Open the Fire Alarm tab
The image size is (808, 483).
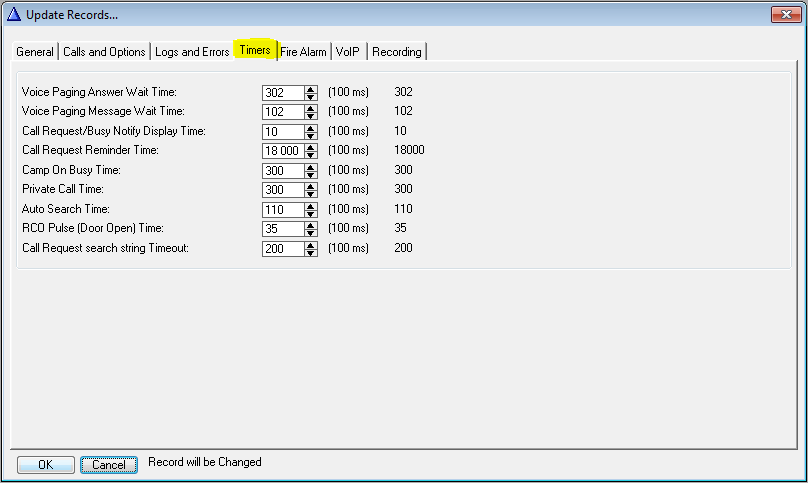(304, 52)
